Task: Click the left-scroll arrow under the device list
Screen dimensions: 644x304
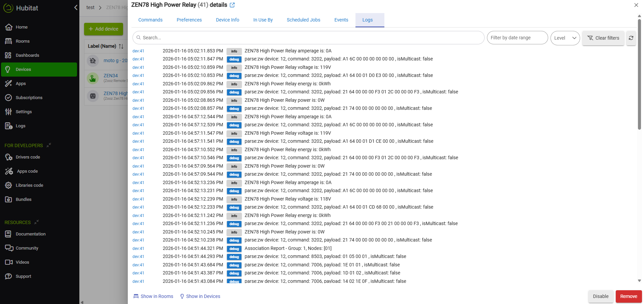Action: click(x=82, y=302)
